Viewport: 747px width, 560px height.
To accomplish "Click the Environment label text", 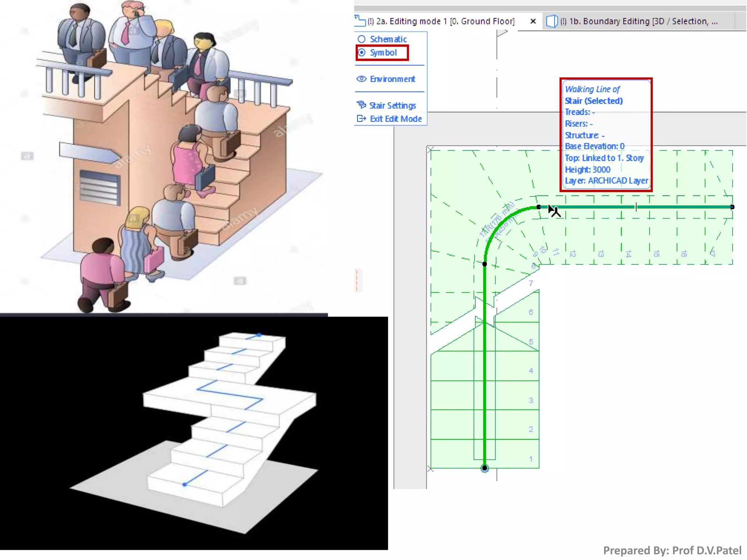I will [392, 79].
